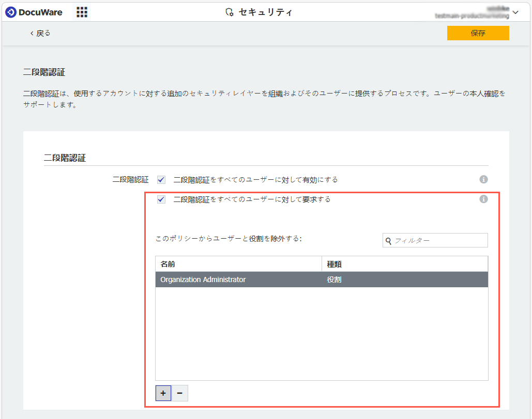Toggle the require two-factor for all users checkbox
The image size is (532, 419).
coord(161,199)
